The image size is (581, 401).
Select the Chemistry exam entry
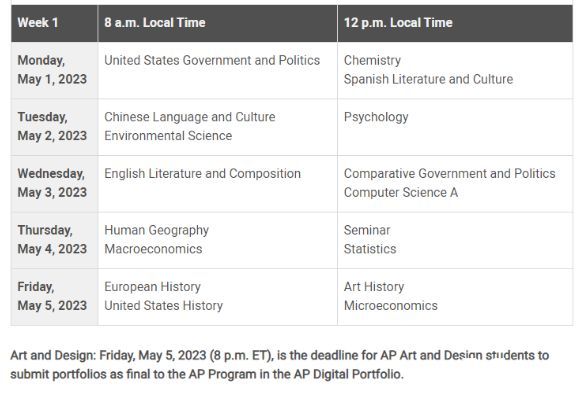[x=372, y=60]
